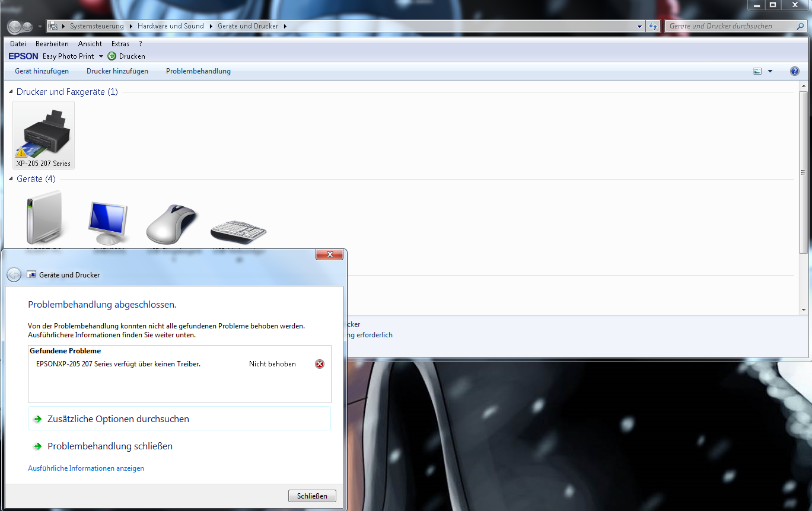Open Ausführliche Informationen anzeigen link

86,468
